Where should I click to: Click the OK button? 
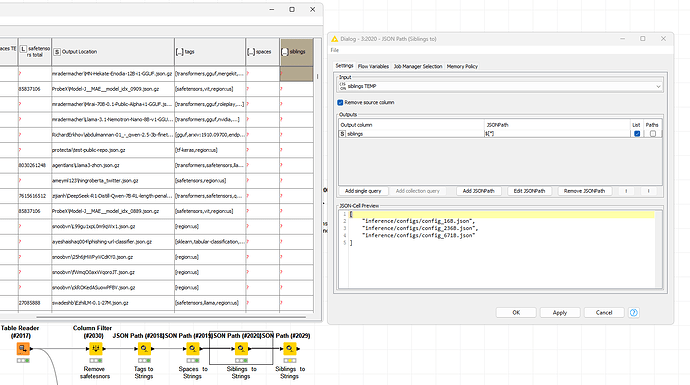(x=516, y=313)
